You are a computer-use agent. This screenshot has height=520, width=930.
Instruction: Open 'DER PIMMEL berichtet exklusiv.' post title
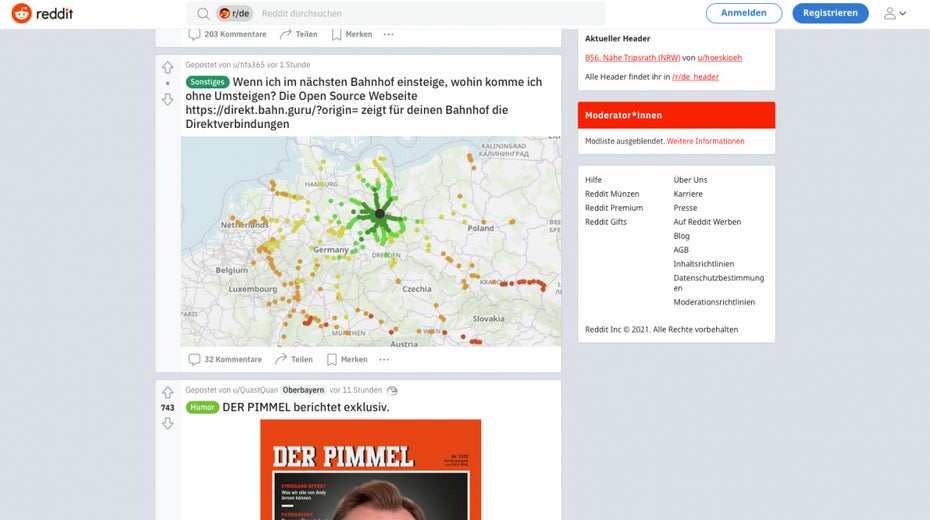coord(305,407)
